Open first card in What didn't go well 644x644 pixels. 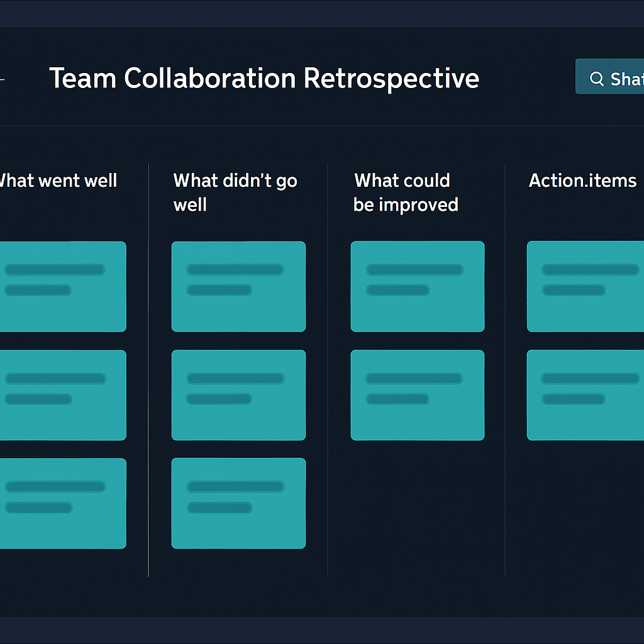tap(238, 287)
